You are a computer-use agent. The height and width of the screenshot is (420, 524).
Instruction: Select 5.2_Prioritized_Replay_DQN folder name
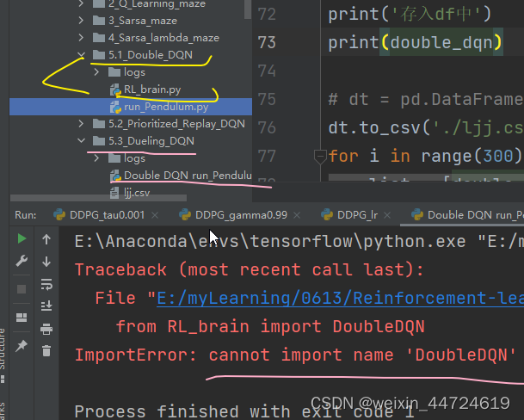pyautogui.click(x=176, y=124)
